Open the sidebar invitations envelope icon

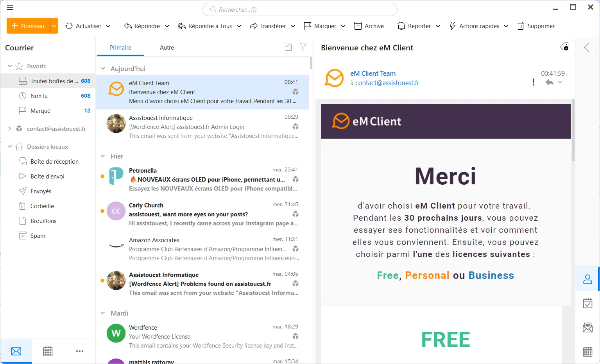point(587,327)
